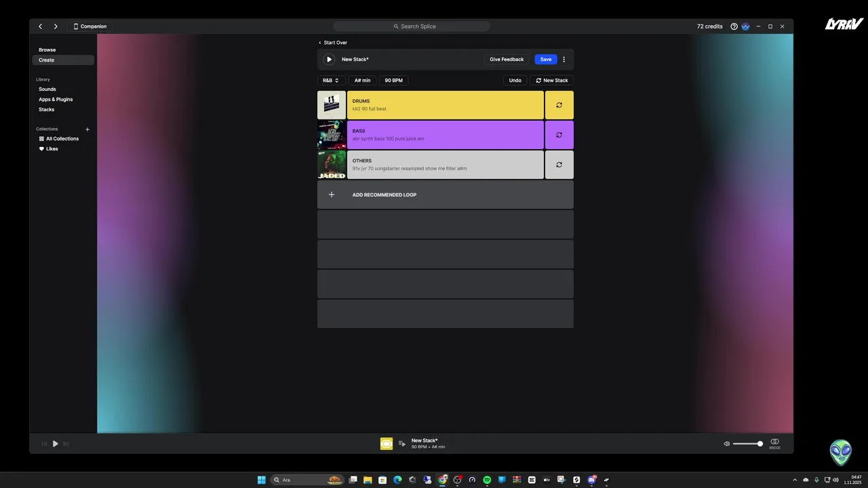
Task: Open File Explorer from taskbar
Action: tap(368, 480)
